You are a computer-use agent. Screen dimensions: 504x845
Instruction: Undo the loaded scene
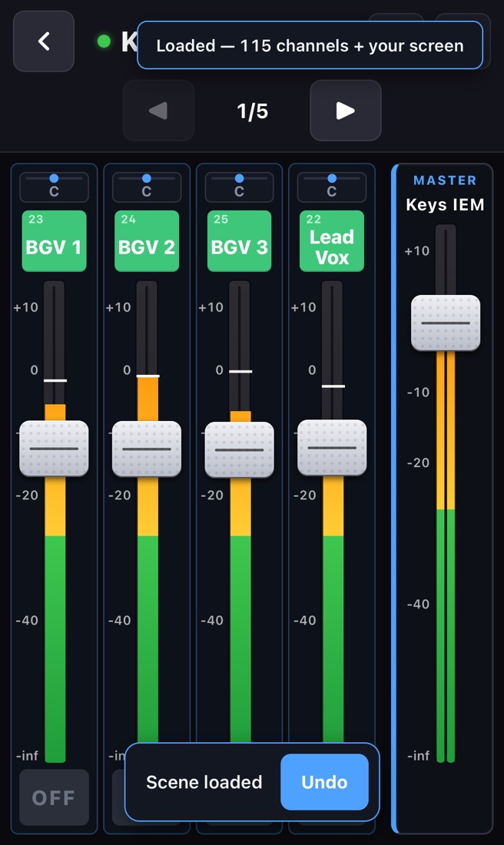tap(324, 782)
